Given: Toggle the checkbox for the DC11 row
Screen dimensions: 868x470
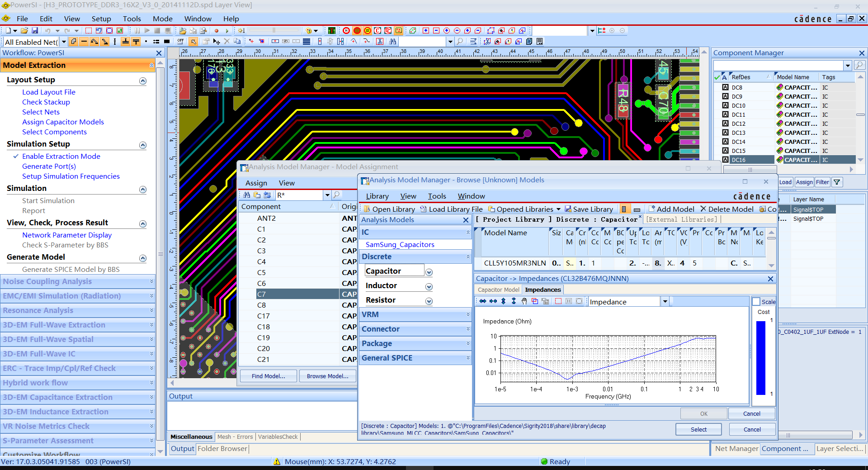Looking at the screenshot, I should [x=725, y=114].
